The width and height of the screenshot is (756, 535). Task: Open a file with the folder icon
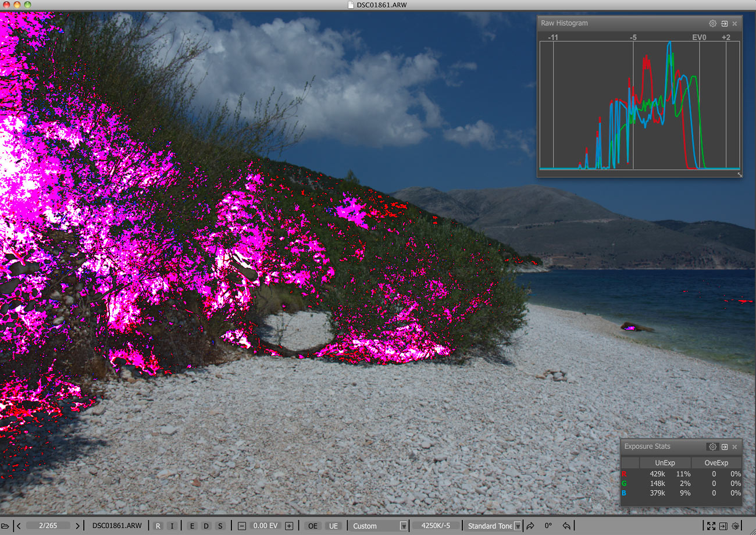(x=5, y=526)
